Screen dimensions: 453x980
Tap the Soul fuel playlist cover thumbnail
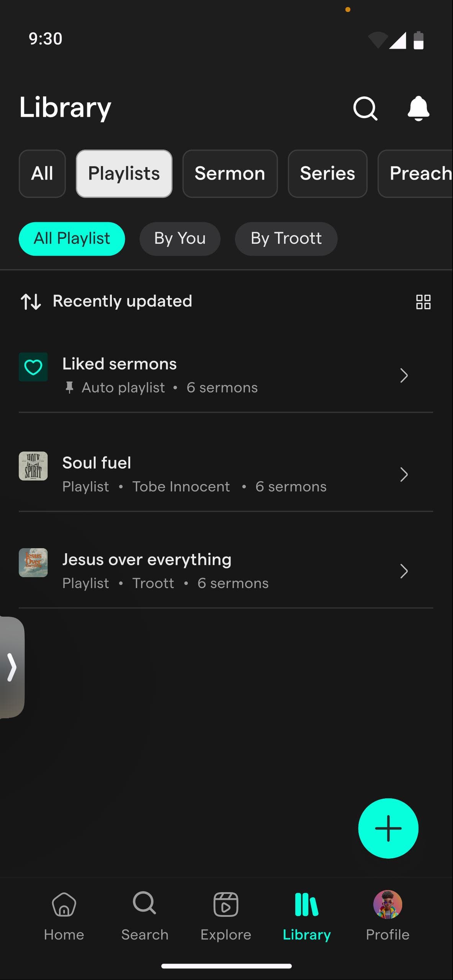point(33,466)
